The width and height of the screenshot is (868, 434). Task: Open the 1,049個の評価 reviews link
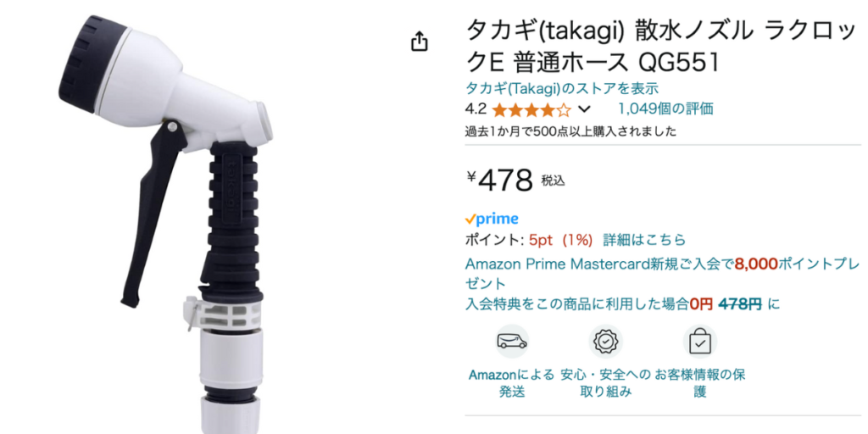[x=665, y=108]
